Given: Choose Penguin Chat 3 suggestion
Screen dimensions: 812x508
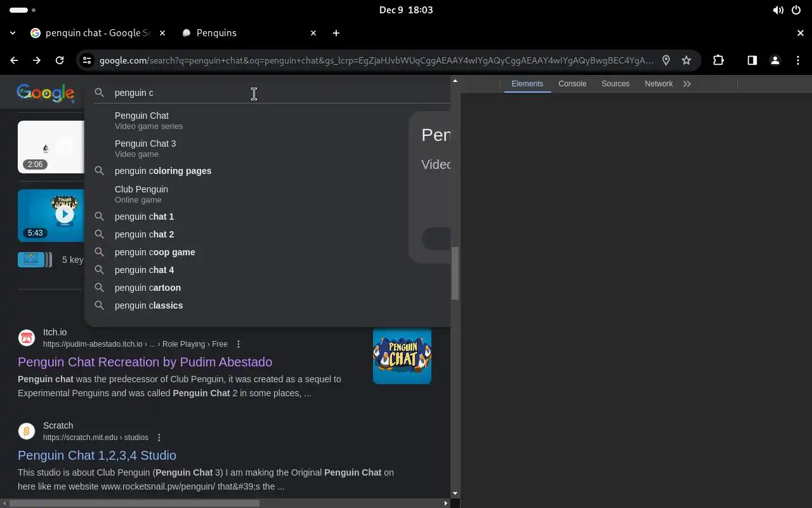Looking at the screenshot, I should click(267, 149).
